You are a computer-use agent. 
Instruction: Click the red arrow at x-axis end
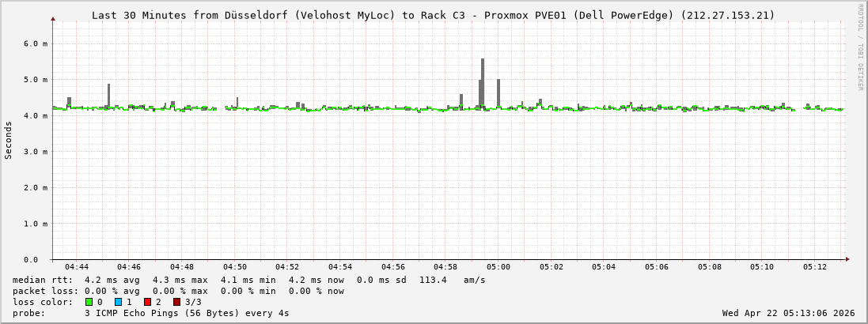click(847, 259)
